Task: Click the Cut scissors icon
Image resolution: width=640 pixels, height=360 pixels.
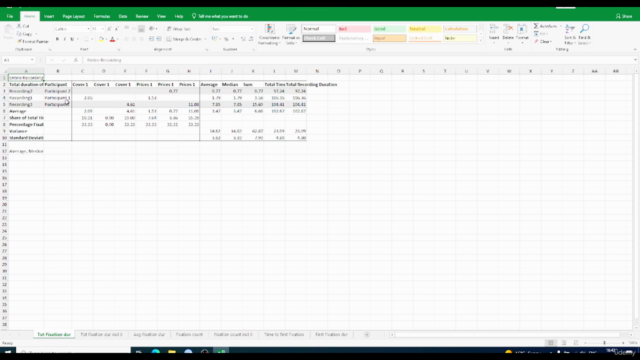Action: click(19, 26)
